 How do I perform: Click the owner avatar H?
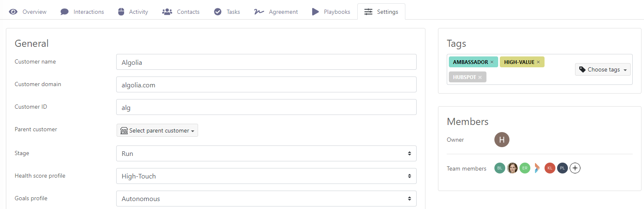click(502, 140)
